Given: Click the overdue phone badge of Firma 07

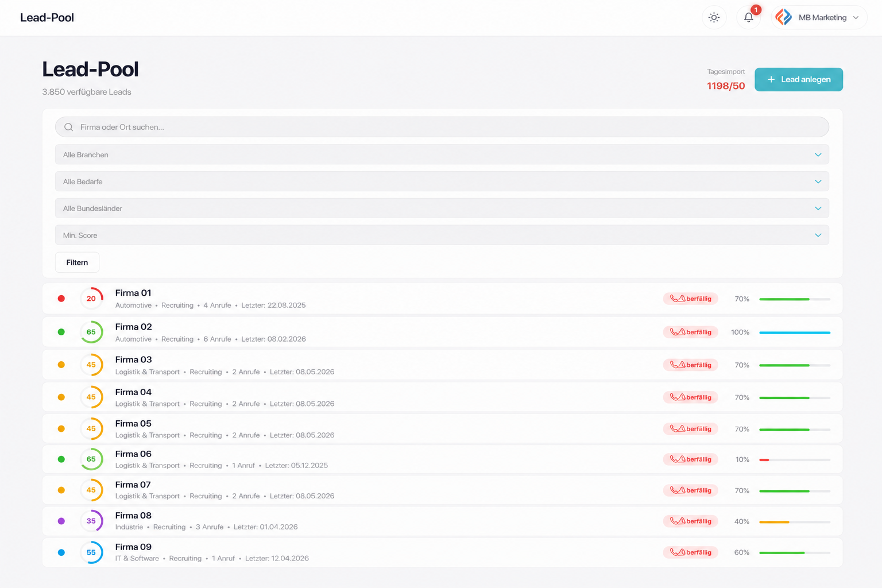Looking at the screenshot, I should (x=690, y=490).
